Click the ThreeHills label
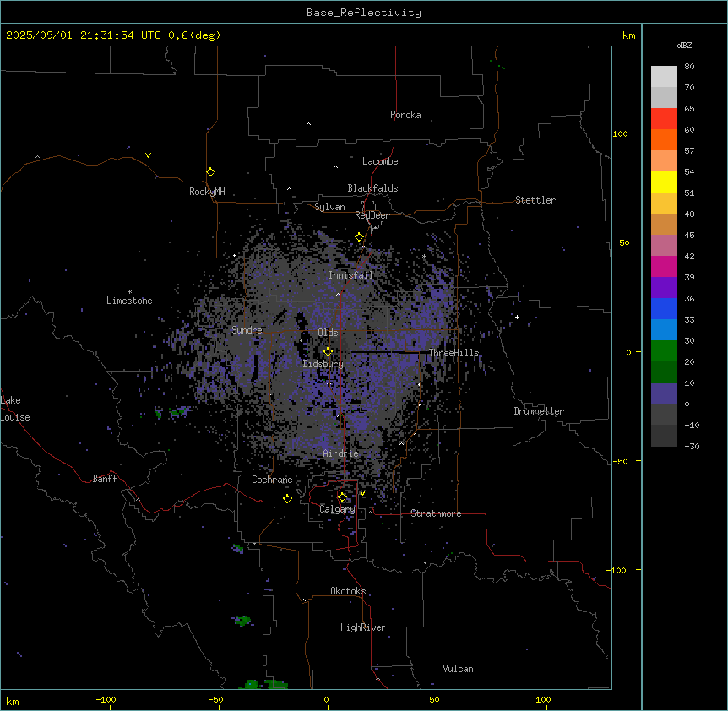Image resolution: width=728 pixels, height=711 pixels. pos(454,353)
